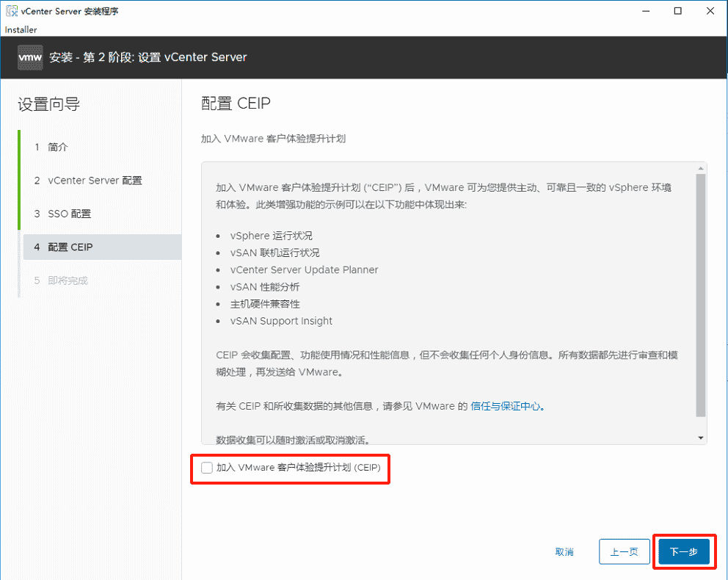Click the 下一步 button to continue
This screenshot has width=728, height=580.
point(683,551)
